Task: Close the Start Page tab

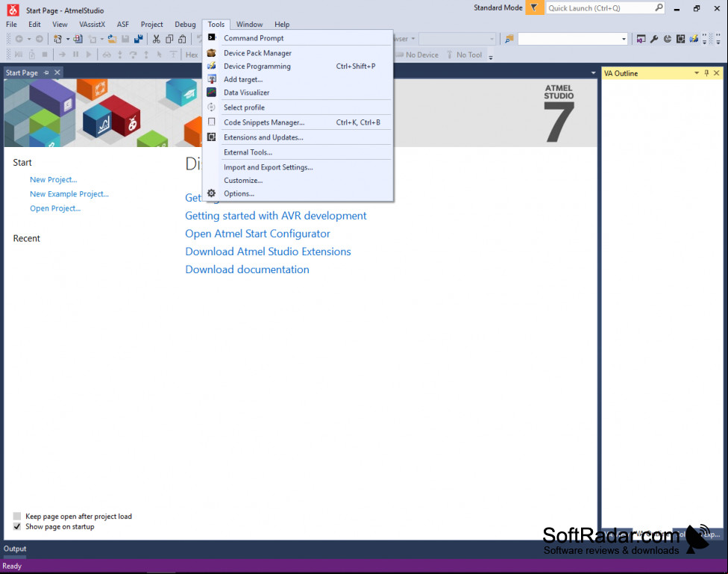Action: click(x=57, y=72)
